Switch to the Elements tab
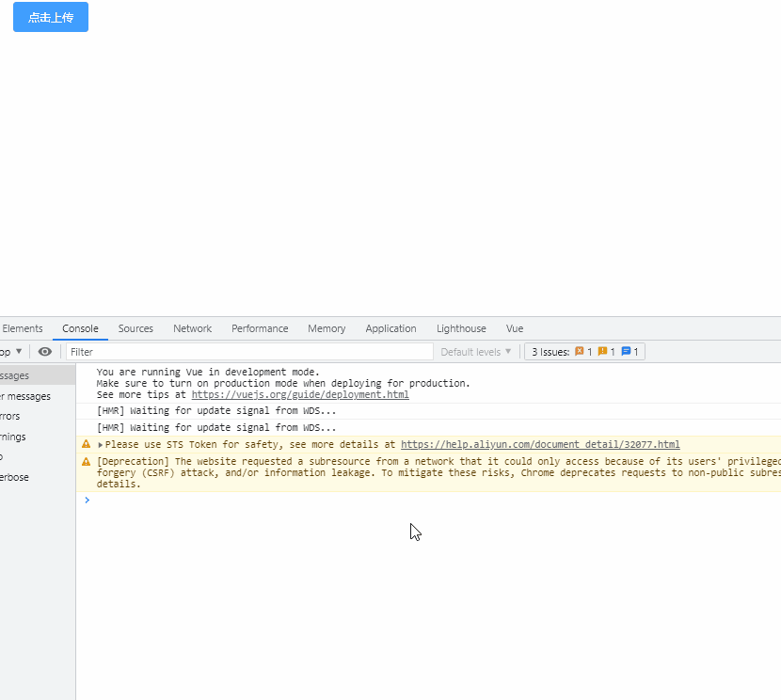781x700 pixels. coord(22,328)
